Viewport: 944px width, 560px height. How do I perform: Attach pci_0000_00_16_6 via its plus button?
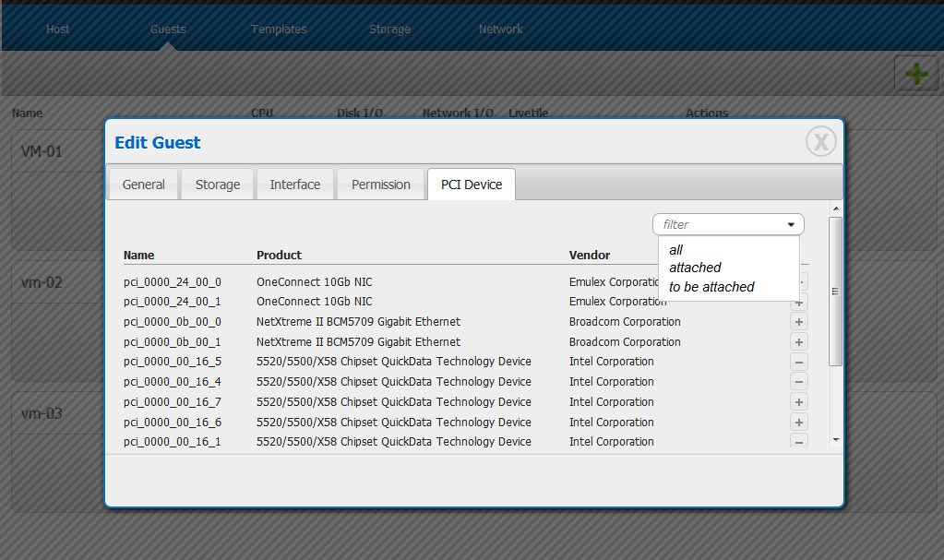pos(799,423)
